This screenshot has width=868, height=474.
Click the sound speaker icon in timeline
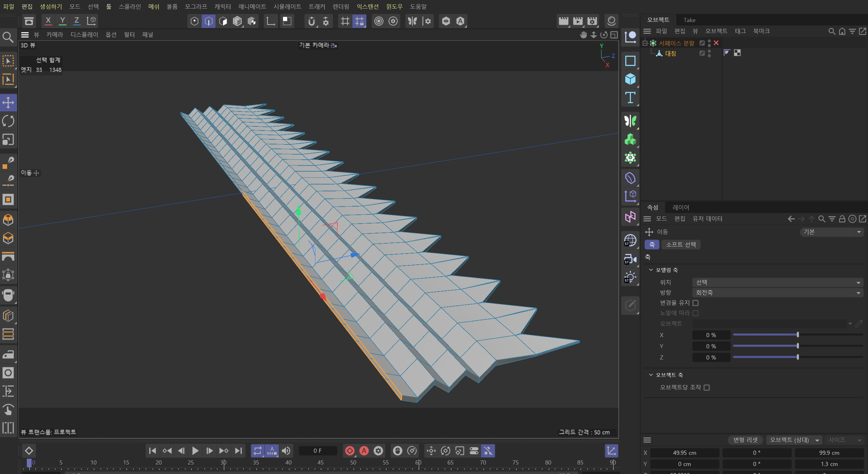click(286, 451)
